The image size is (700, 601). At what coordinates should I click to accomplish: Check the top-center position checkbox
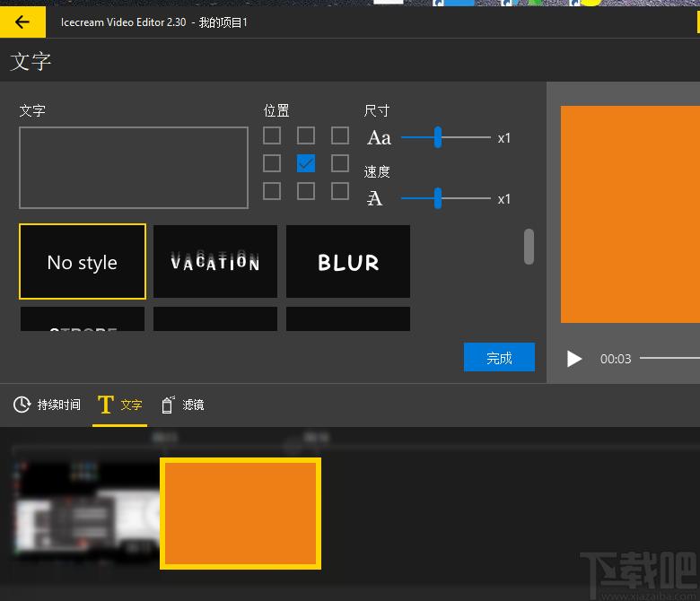coord(306,135)
